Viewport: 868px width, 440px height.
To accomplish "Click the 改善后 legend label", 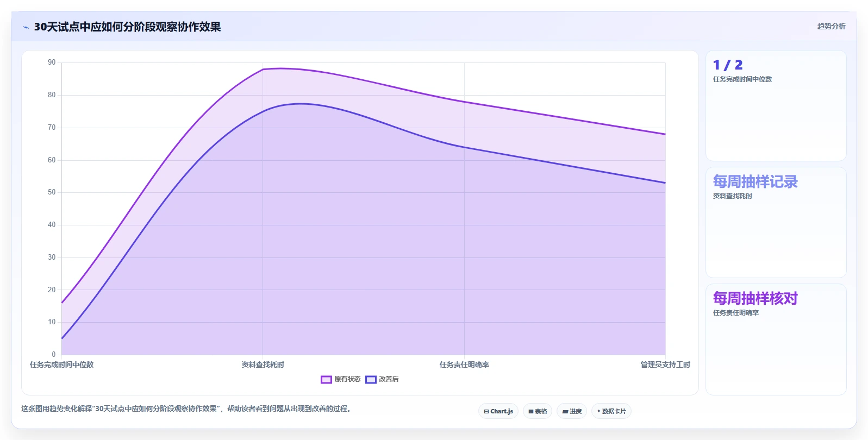I will click(389, 379).
